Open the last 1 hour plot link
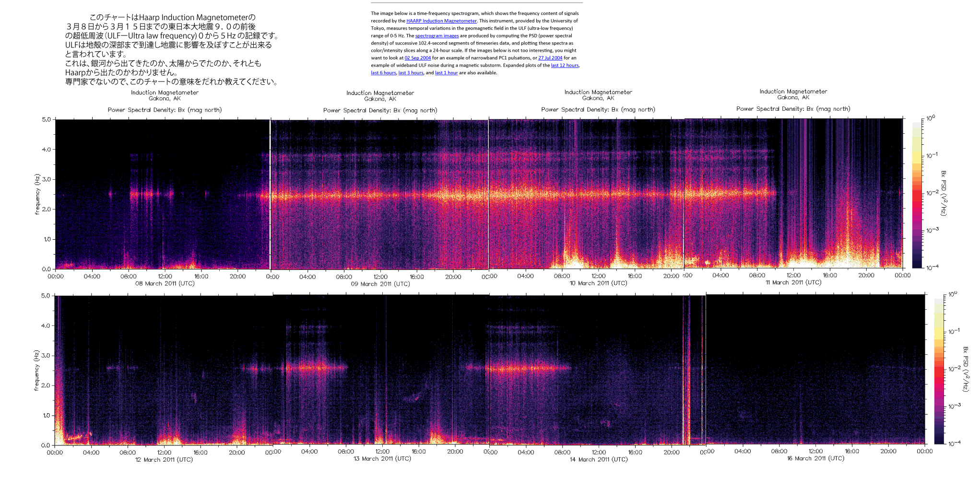Image resolution: width=980 pixels, height=478 pixels. (x=446, y=73)
